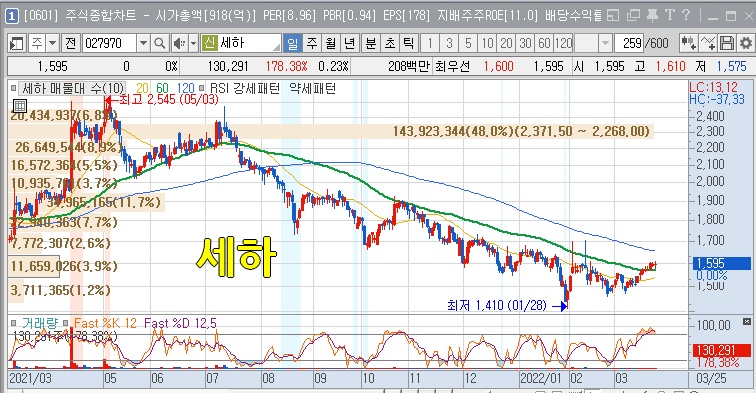The image size is (756, 393).
Task: Select the 초 second period tab
Action: pos(390,43)
